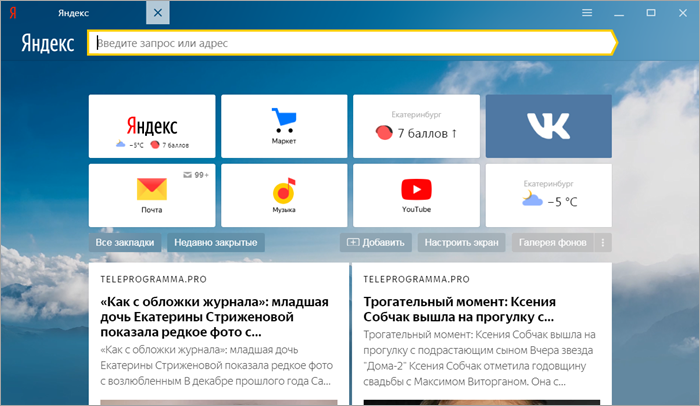Open the Трогательный момент Ксения Собчак headline
This screenshot has height=406, width=700.
coord(459,309)
